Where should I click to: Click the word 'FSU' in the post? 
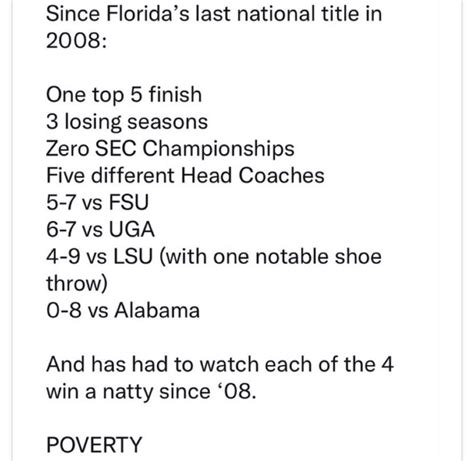tap(129, 202)
